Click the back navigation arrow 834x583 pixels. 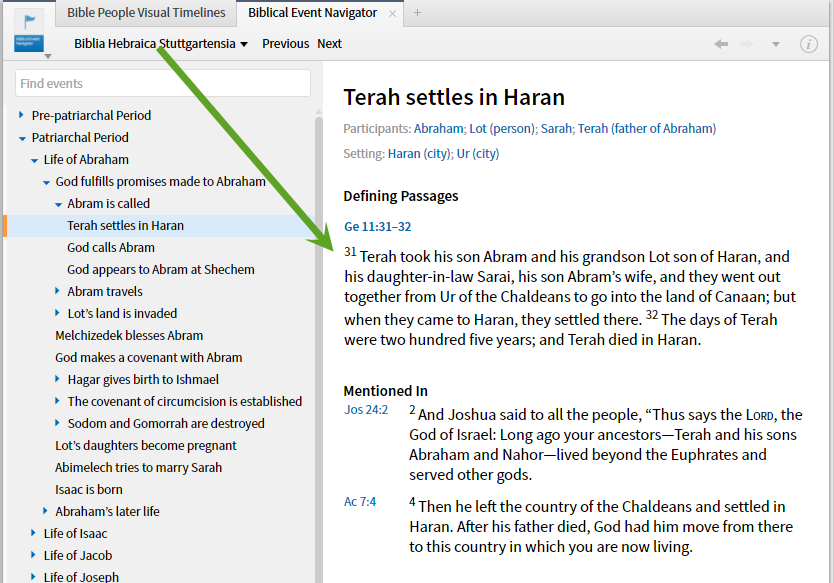click(x=721, y=44)
